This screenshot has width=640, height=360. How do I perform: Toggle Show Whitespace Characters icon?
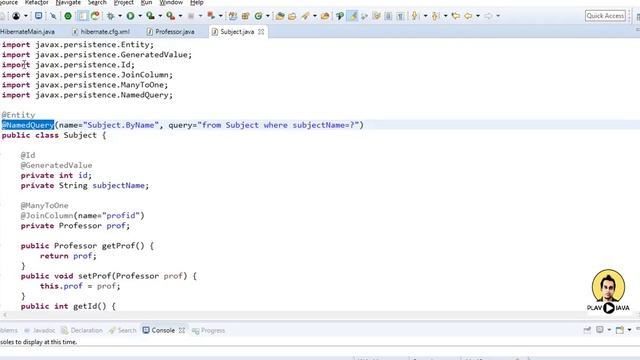(x=400, y=16)
